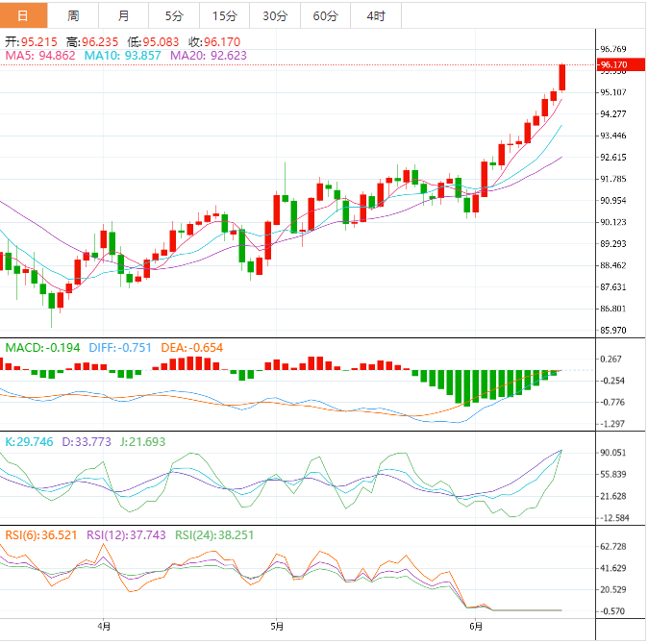648x644 pixels.
Task: Click the DIFF value label
Action: tap(121, 347)
